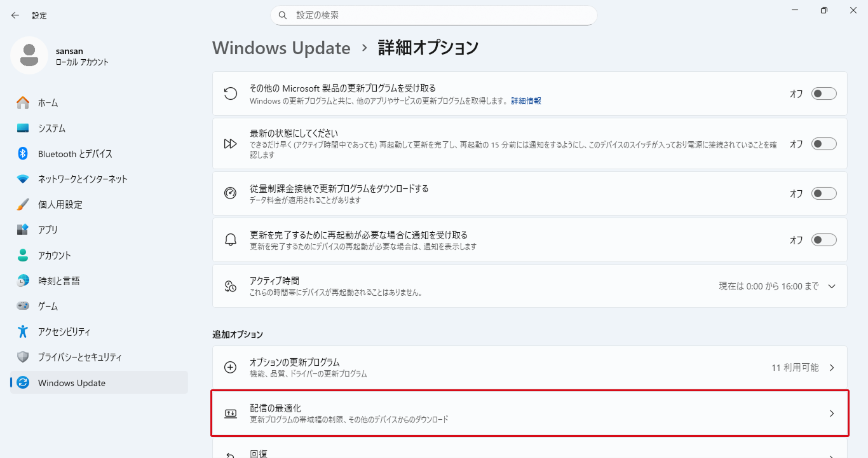
Task: Click the プライバシーとセキュリティ shield icon
Action: click(x=23, y=357)
